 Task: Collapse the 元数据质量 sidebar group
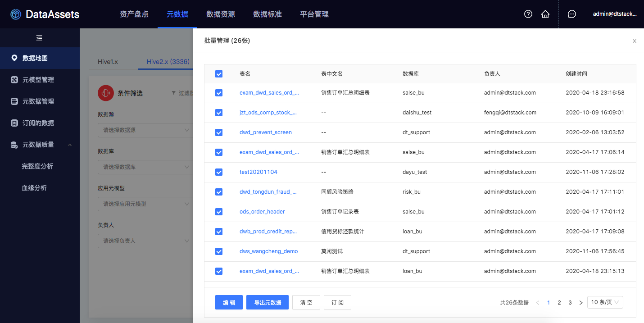point(69,145)
